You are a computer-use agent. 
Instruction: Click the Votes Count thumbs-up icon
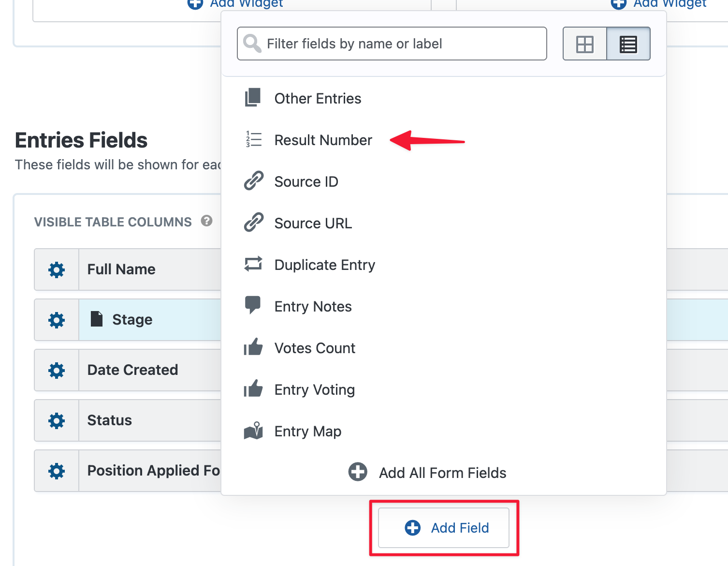tap(253, 347)
